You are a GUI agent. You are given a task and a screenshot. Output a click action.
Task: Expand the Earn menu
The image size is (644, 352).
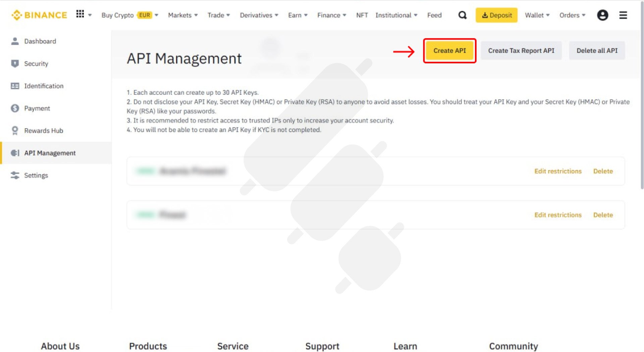pos(298,15)
